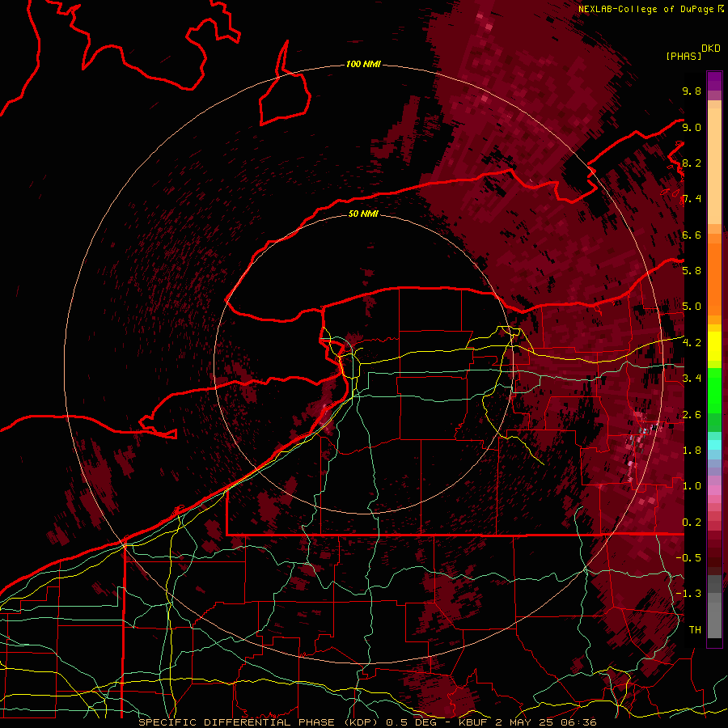
Task: Select the 1.0 scale label
Action: pos(692,486)
